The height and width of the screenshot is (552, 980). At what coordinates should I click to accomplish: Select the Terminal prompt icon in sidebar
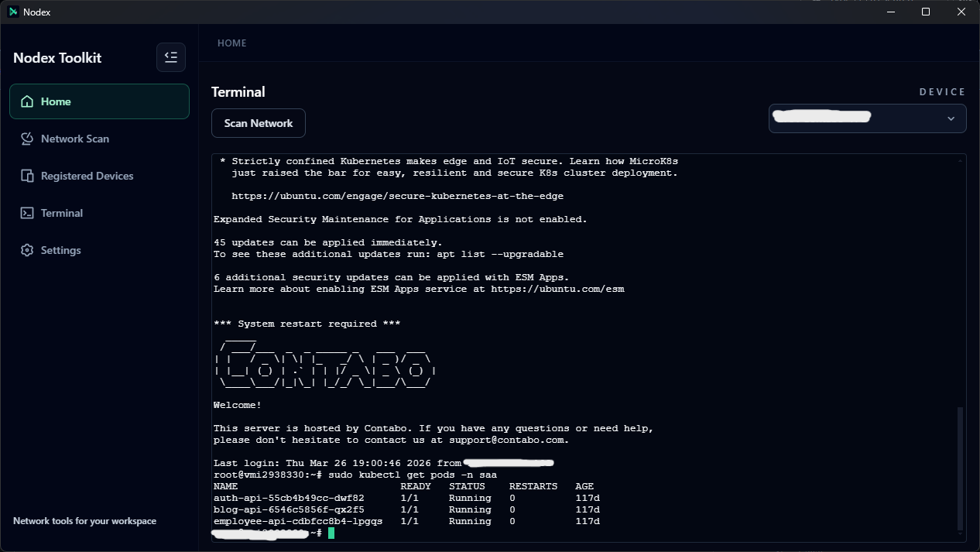pyautogui.click(x=26, y=212)
